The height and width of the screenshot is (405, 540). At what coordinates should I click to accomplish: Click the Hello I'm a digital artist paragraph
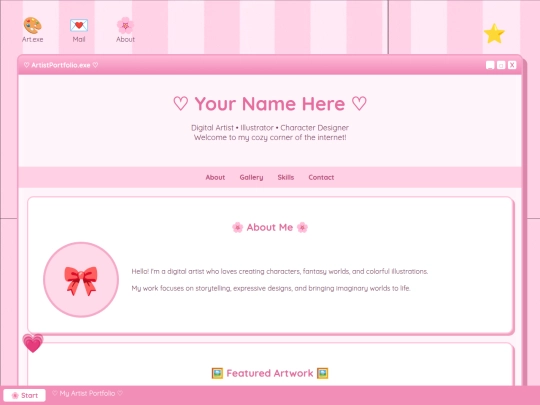(280, 271)
